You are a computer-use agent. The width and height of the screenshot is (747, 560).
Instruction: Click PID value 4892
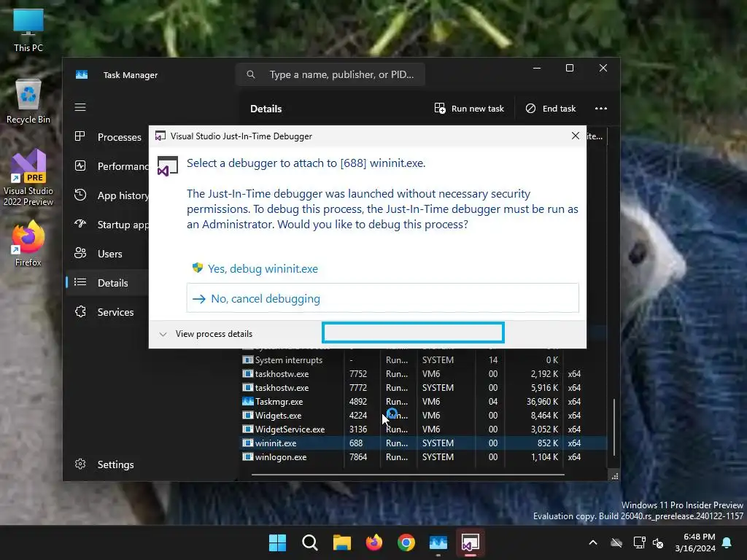coord(357,402)
